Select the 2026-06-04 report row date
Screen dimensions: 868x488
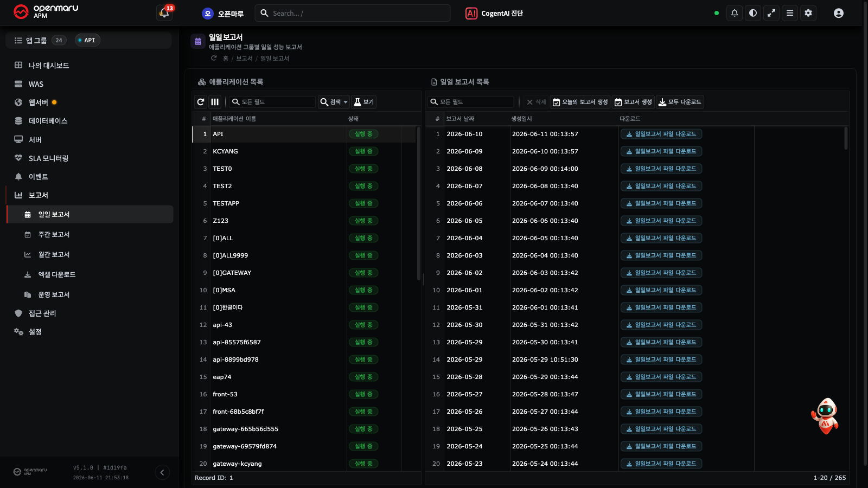[x=464, y=238]
